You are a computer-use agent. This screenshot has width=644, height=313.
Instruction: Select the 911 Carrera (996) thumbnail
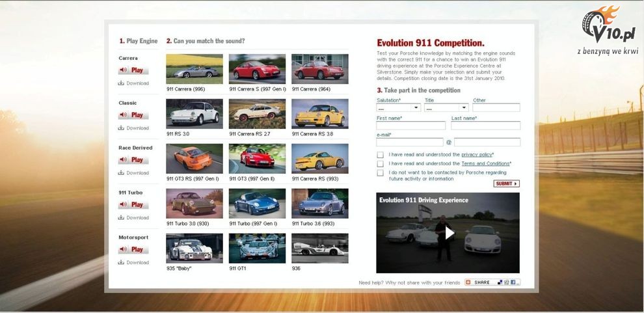[195, 69]
